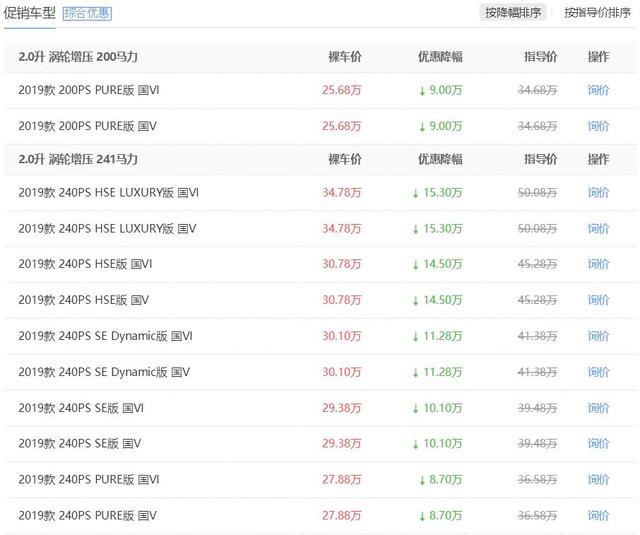640x535 pixels.
Task: Sort list by 按降幅排序
Action: [x=513, y=13]
